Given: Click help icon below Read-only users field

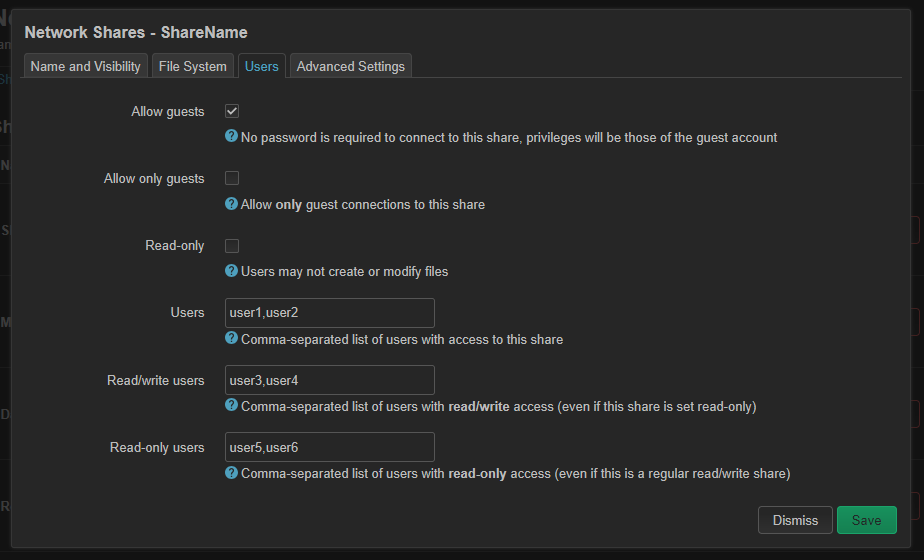Looking at the screenshot, I should (x=231, y=472).
